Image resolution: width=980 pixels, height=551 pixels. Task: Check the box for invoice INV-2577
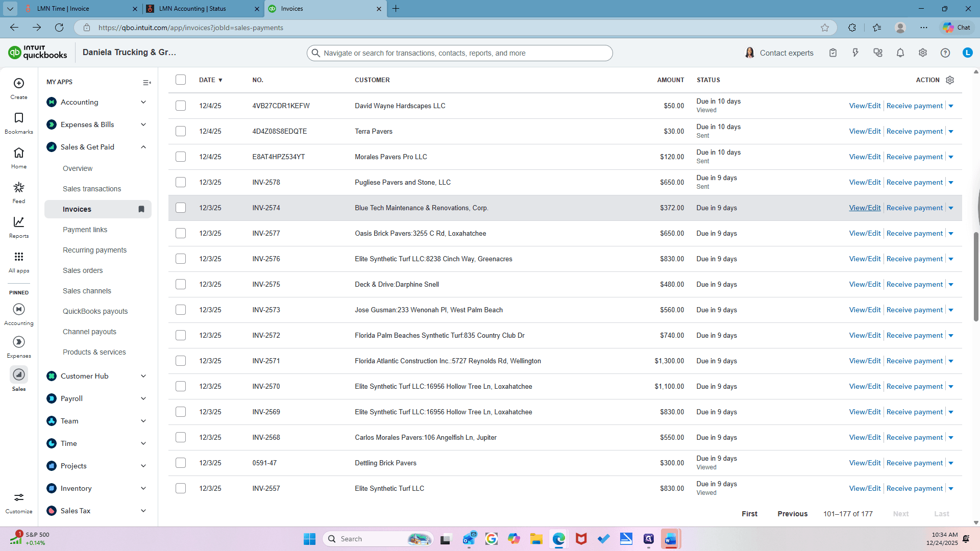pos(181,233)
